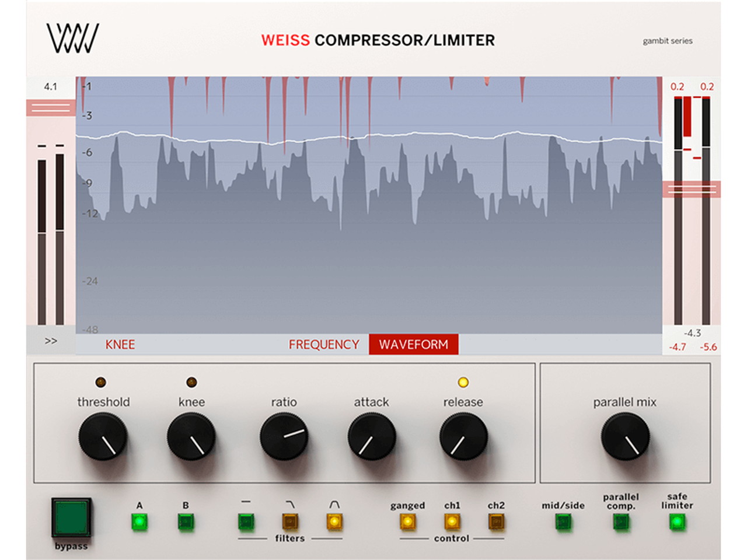Click the Weiss logo icon

(72, 38)
